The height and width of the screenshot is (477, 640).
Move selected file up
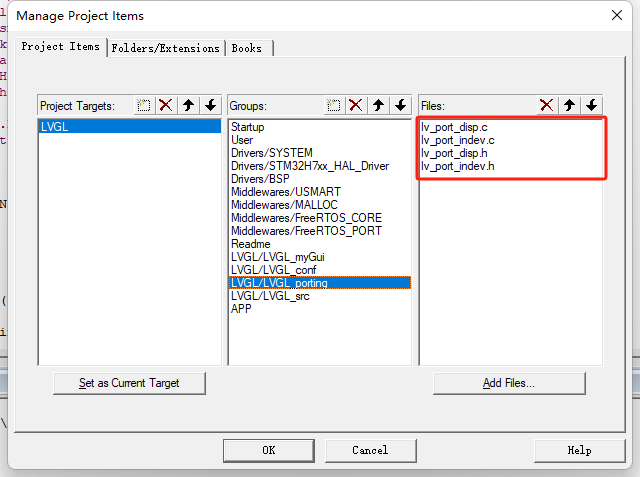pyautogui.click(x=569, y=106)
